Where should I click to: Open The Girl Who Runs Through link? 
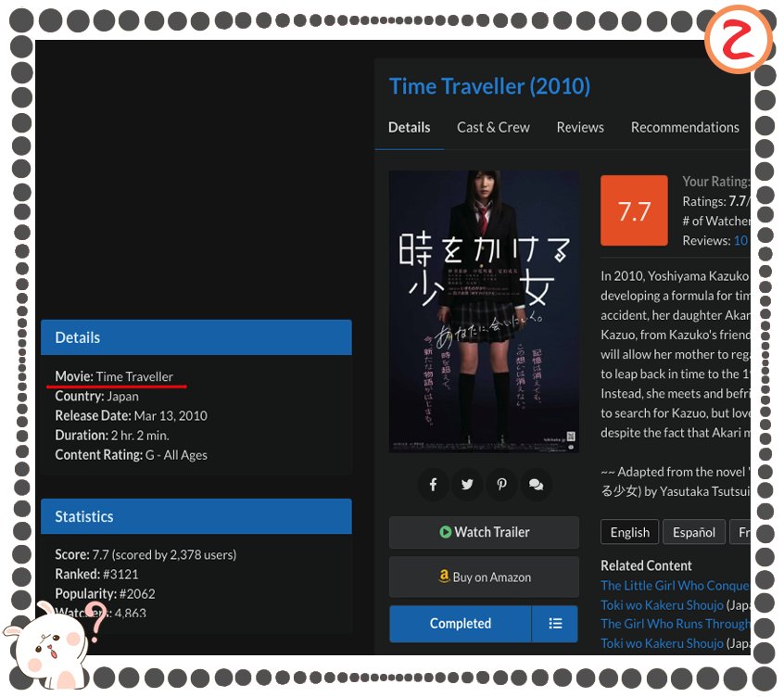pos(675,624)
